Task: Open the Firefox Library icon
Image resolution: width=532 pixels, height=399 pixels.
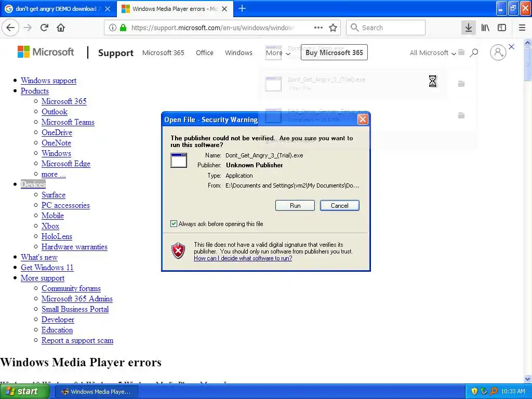Action: point(485,28)
